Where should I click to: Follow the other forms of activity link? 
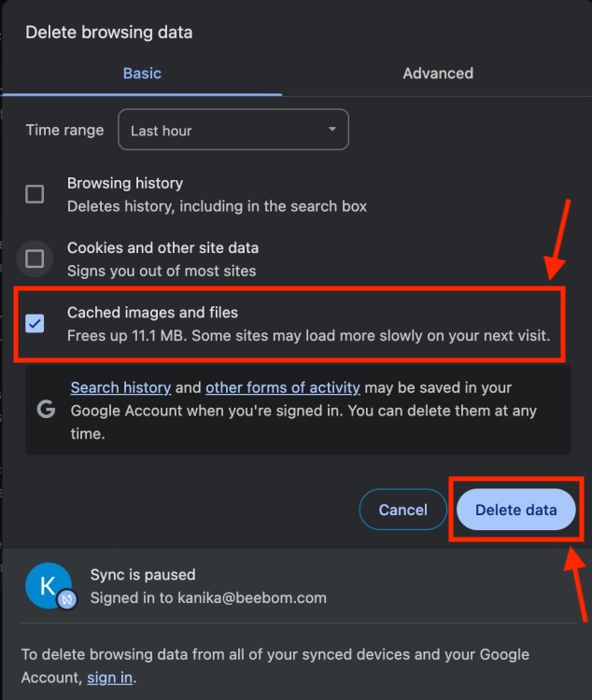(x=282, y=387)
